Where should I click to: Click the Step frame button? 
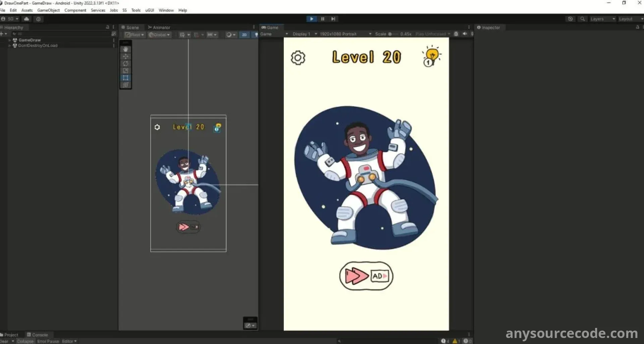pos(333,19)
